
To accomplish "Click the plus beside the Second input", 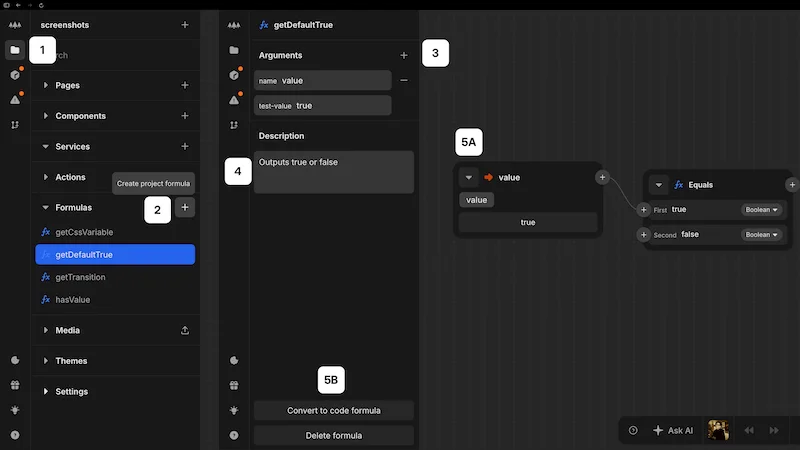I will tap(643, 235).
